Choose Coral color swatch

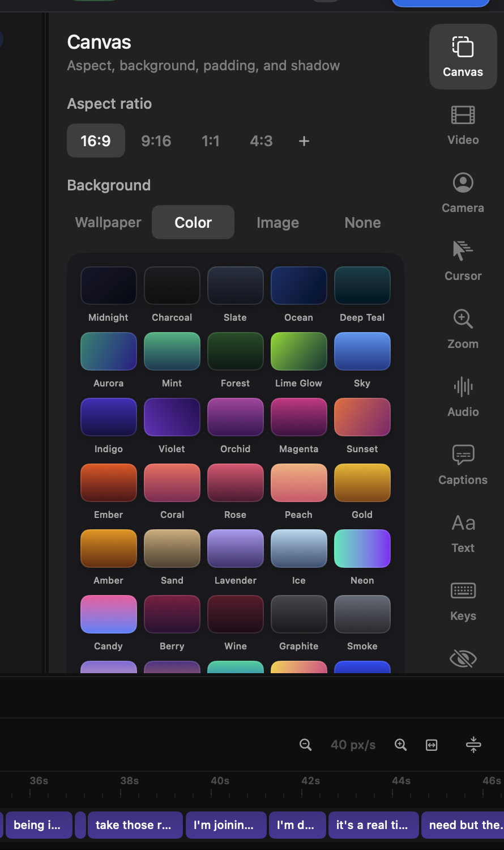tap(172, 483)
